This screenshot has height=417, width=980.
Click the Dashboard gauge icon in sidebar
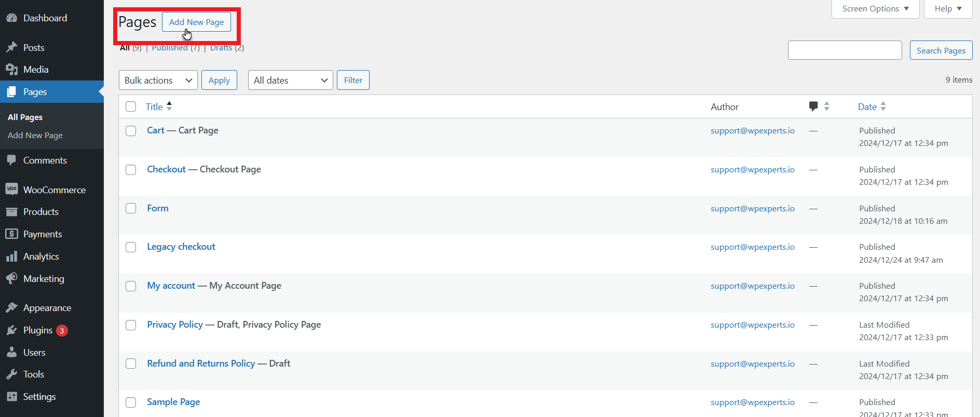point(11,18)
